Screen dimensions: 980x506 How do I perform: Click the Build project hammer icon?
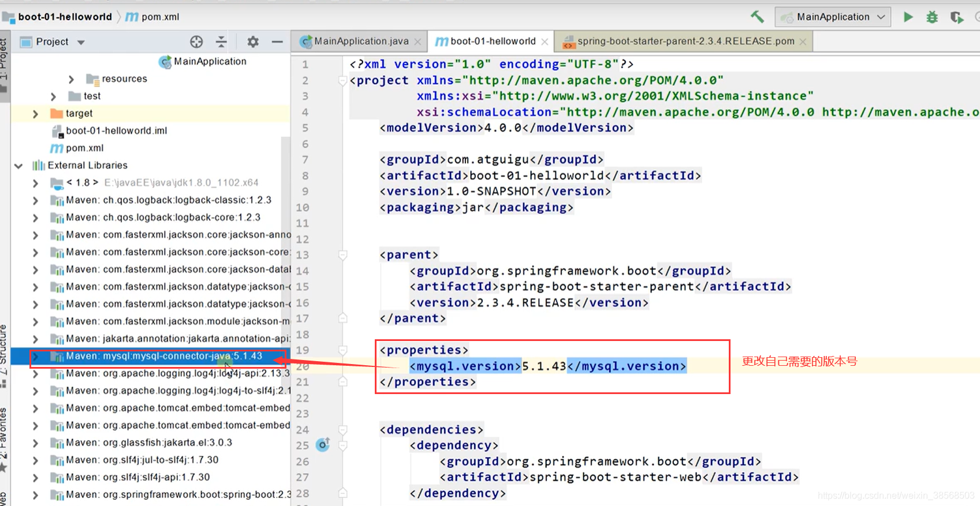tap(757, 17)
